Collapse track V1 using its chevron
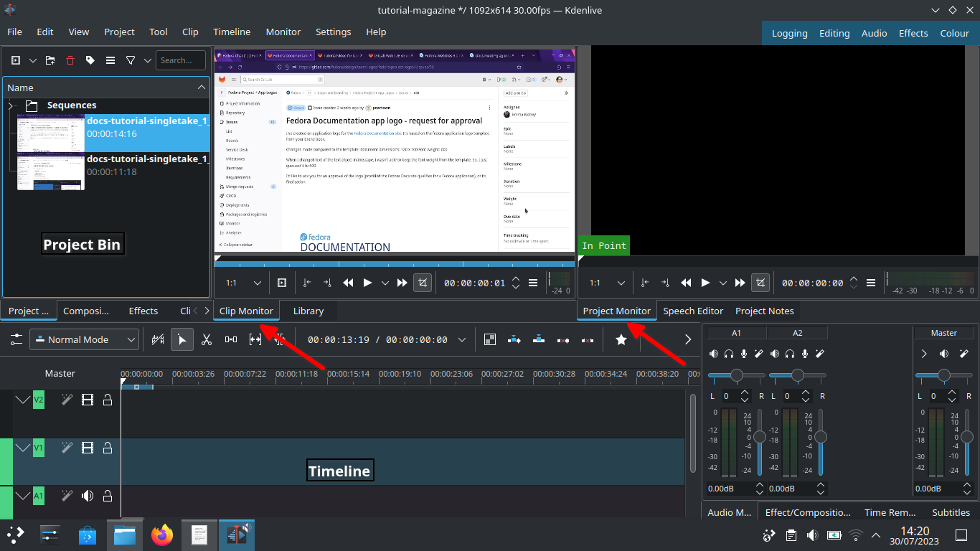The width and height of the screenshot is (980, 551). coord(23,448)
